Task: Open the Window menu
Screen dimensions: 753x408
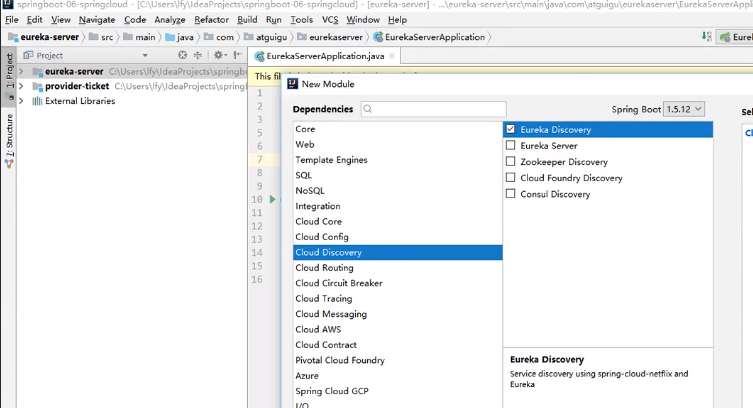Action: click(x=363, y=20)
